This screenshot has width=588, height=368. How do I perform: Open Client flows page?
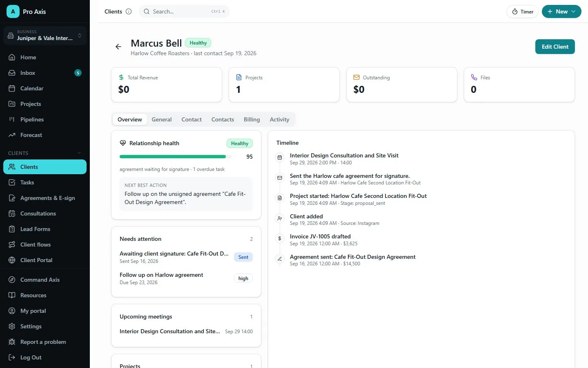click(45, 245)
